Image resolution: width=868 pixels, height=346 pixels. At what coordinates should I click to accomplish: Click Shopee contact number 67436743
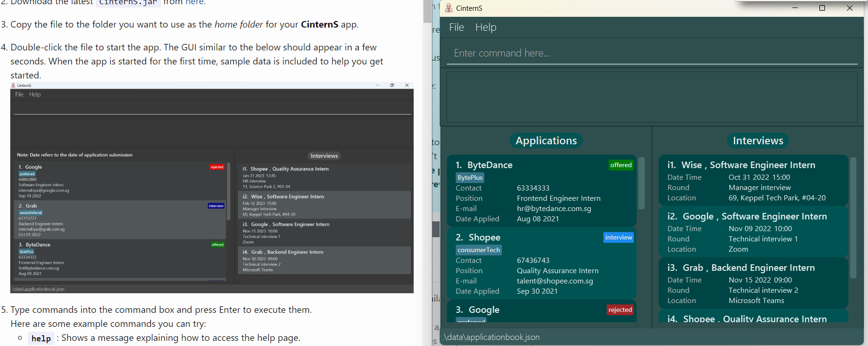click(533, 261)
